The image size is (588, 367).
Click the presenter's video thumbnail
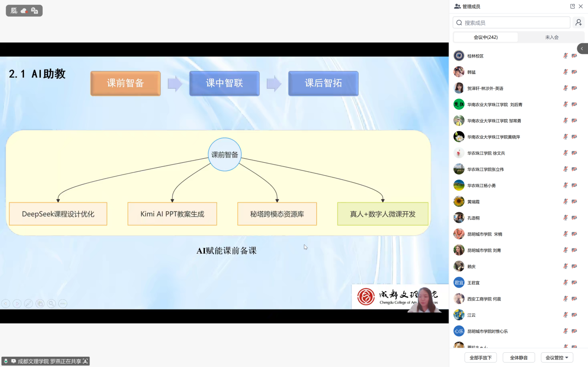click(x=424, y=299)
